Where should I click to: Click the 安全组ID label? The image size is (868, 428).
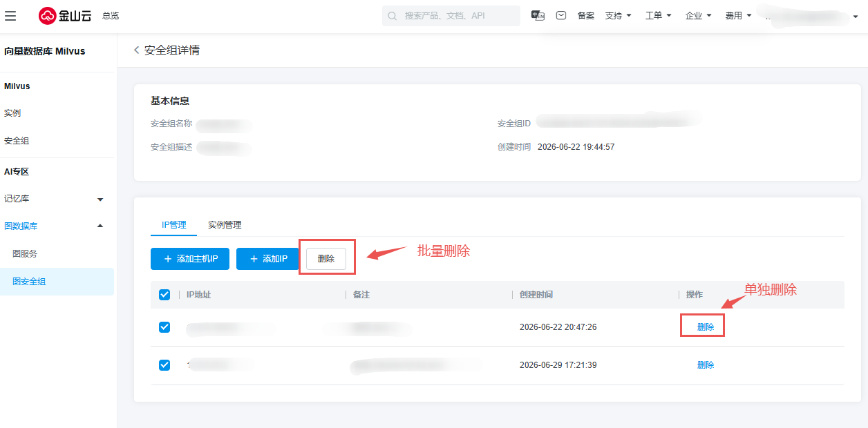pos(514,124)
